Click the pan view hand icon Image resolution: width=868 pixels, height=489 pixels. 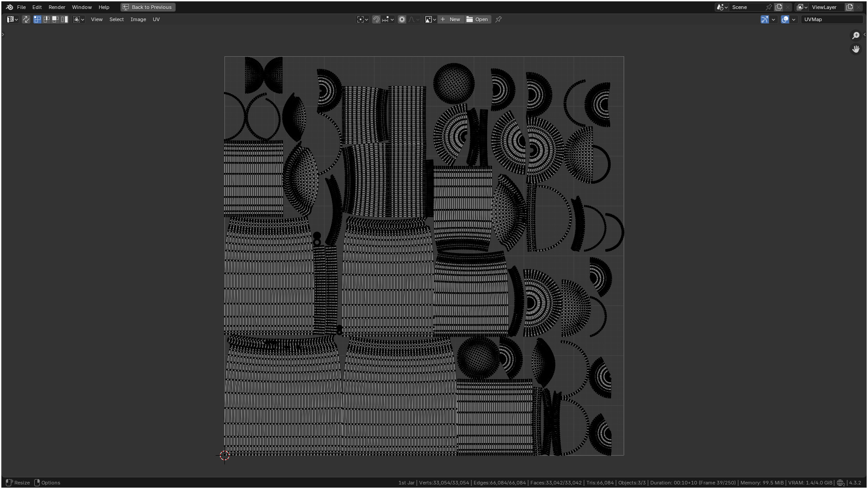click(x=855, y=49)
